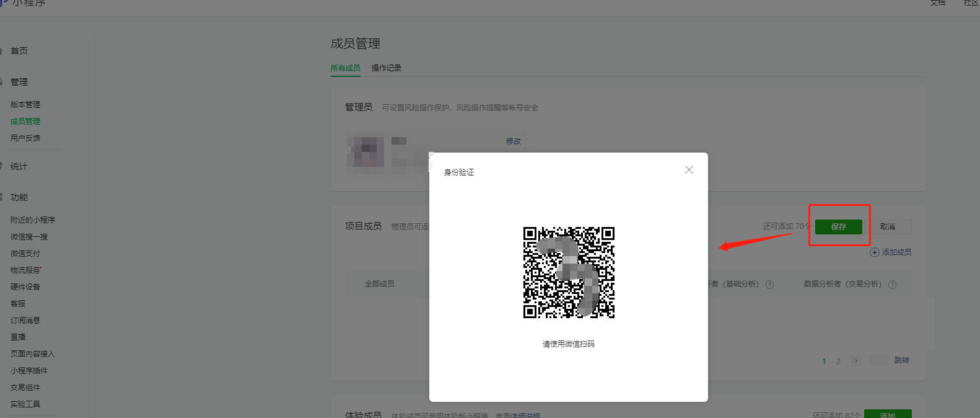The height and width of the screenshot is (418, 980).
Task: Click the 添加 button in 体验成员 section
Action: pyautogui.click(x=888, y=414)
